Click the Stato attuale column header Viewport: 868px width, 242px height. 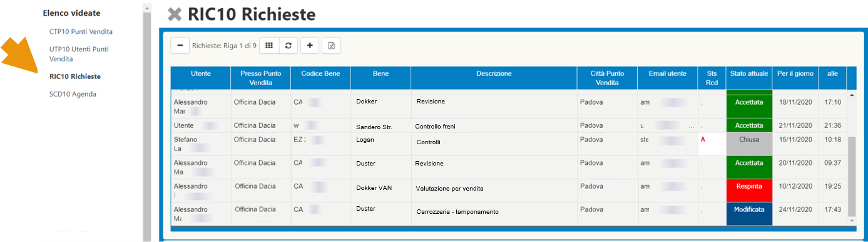pyautogui.click(x=749, y=78)
